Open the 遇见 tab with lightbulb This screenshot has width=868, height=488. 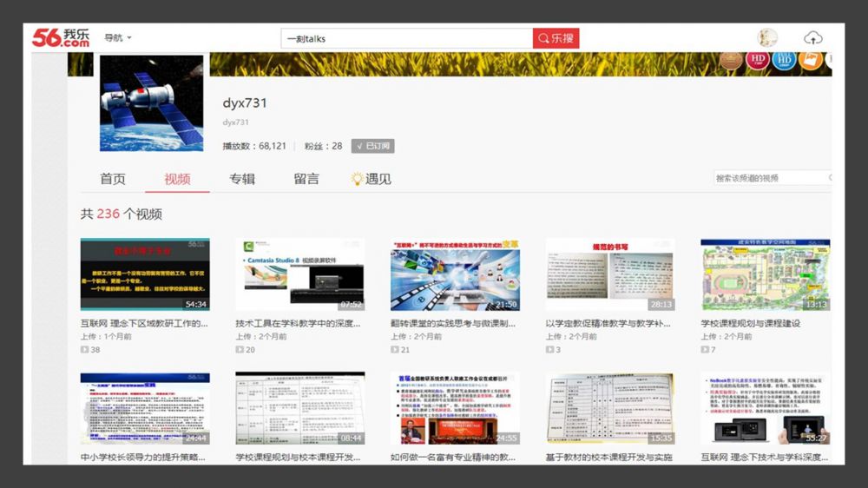tap(371, 179)
